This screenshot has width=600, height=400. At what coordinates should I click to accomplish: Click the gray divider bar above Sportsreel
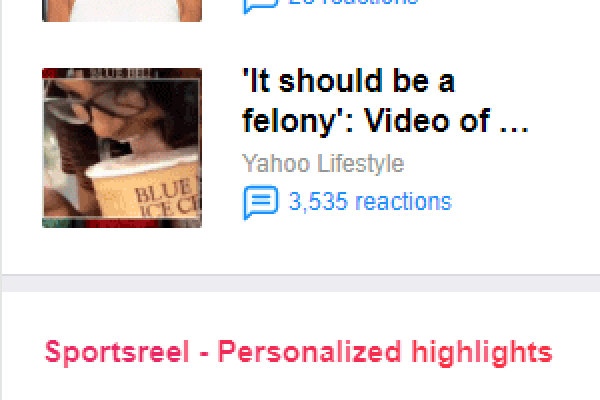point(301,283)
